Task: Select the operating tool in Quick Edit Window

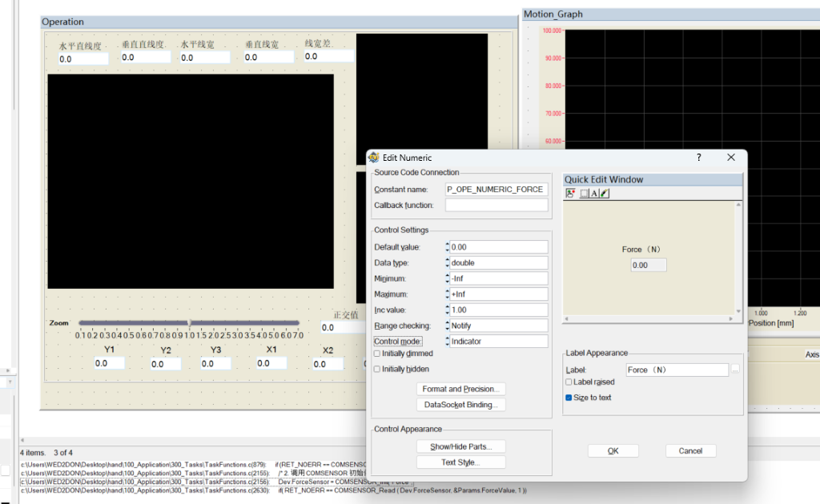Action: coord(570,193)
